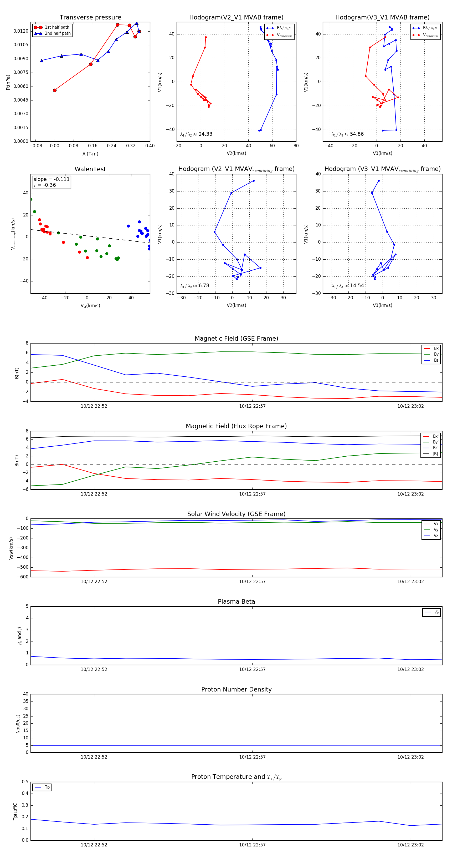
Task: Click the '1st half path' legend entry
Action: coord(52,27)
